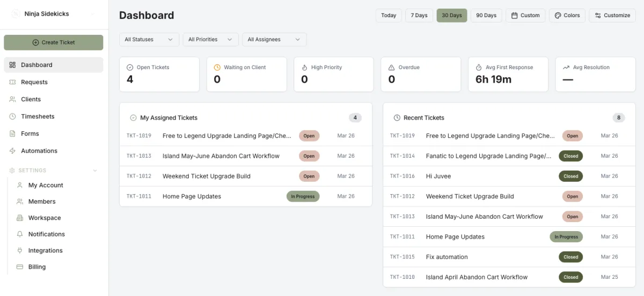This screenshot has width=644, height=296.
Task: Click the Clients people icon
Action: [x=12, y=99]
